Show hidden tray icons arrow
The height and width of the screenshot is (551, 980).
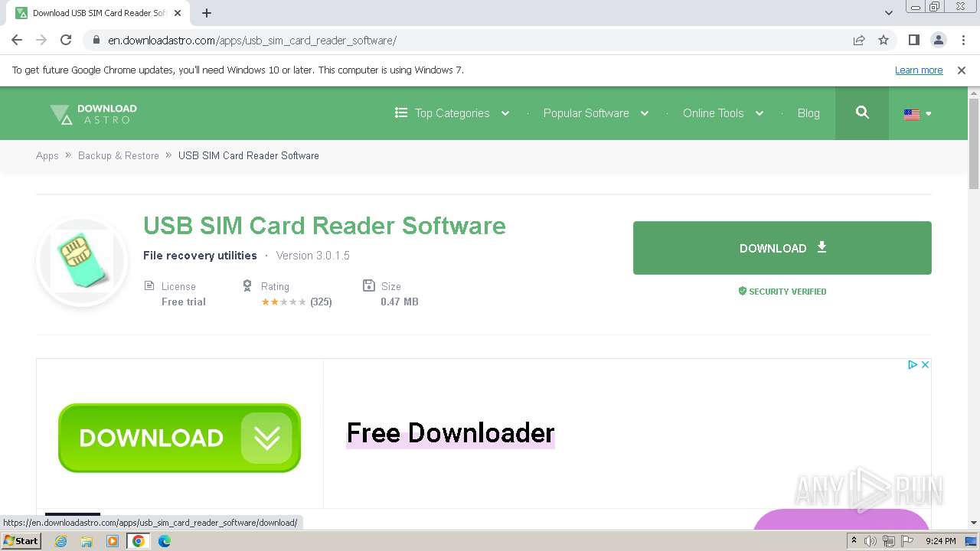tap(854, 541)
